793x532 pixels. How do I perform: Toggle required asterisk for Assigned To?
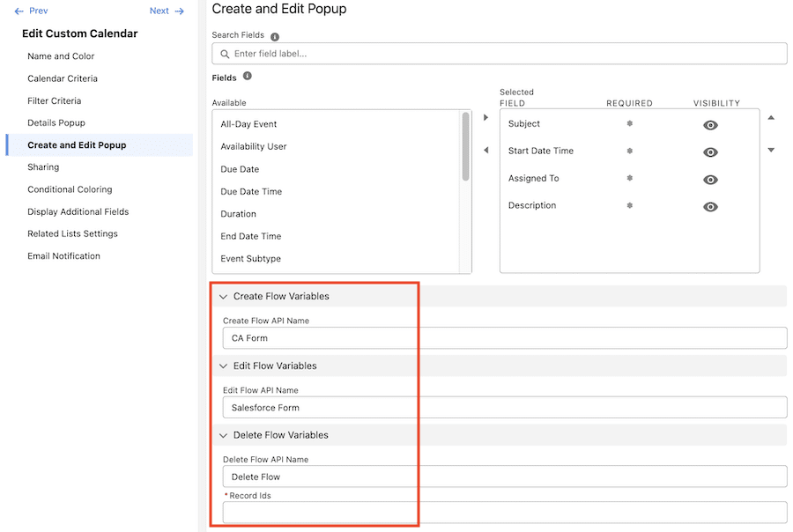click(x=630, y=178)
